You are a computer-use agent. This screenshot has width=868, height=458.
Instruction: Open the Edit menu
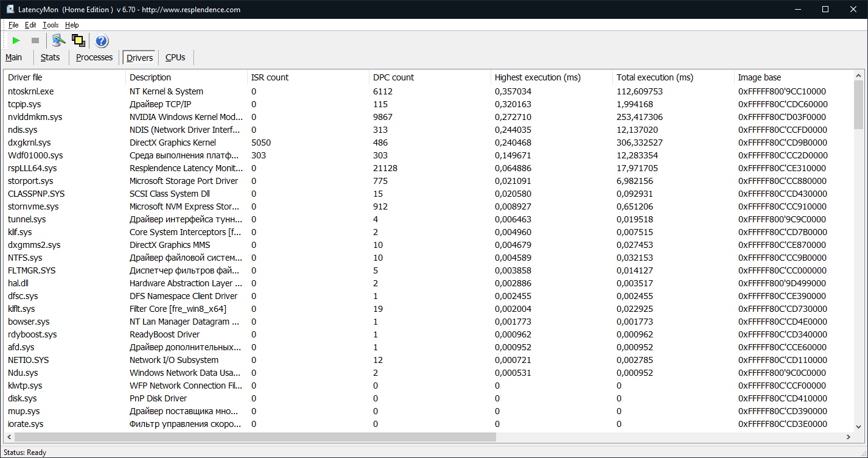(30, 25)
